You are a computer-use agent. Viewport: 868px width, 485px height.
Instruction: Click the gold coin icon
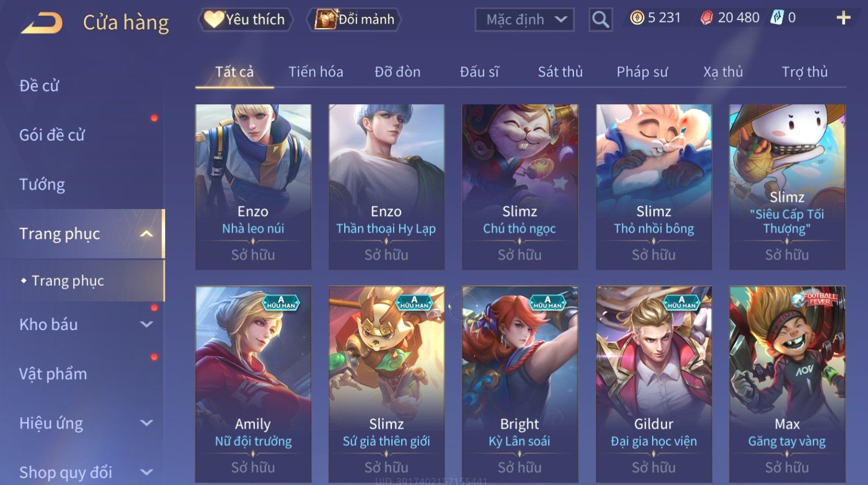tap(637, 18)
